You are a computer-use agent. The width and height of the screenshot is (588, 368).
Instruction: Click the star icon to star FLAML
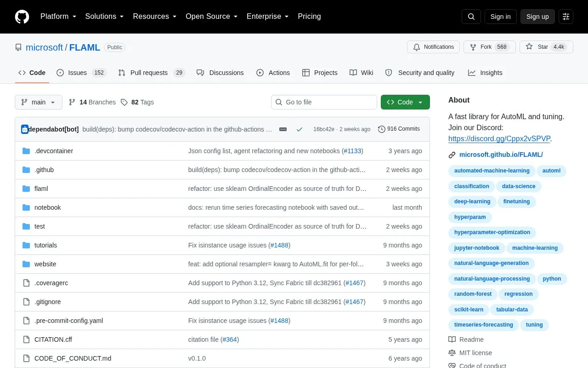click(529, 47)
